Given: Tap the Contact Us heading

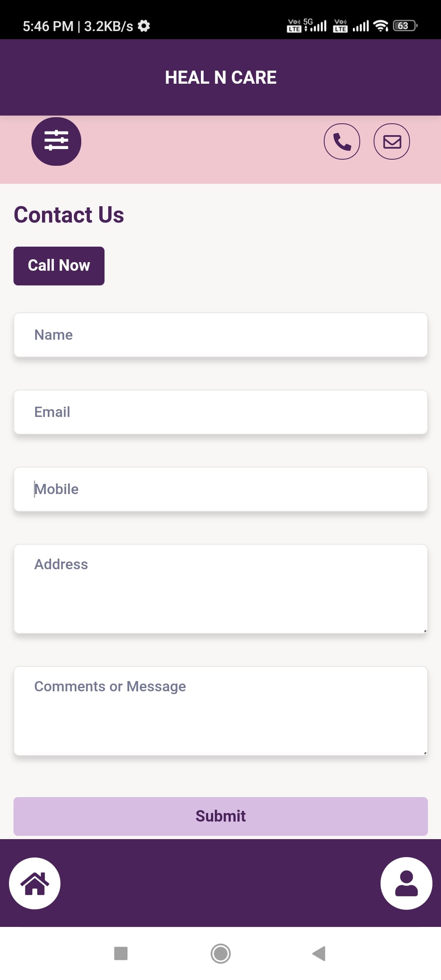Looking at the screenshot, I should pyautogui.click(x=69, y=215).
